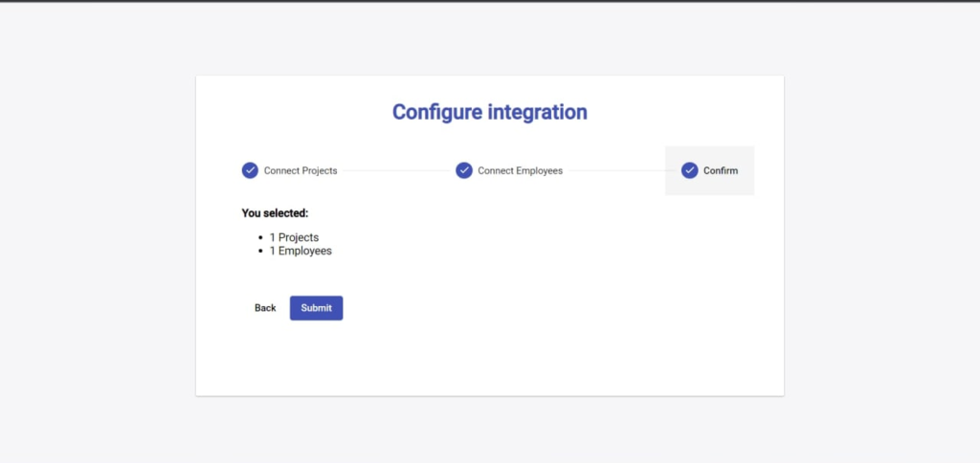Click connector line between Employees and Confirm steps
Screen dimensions: 980x463
(x=613, y=171)
